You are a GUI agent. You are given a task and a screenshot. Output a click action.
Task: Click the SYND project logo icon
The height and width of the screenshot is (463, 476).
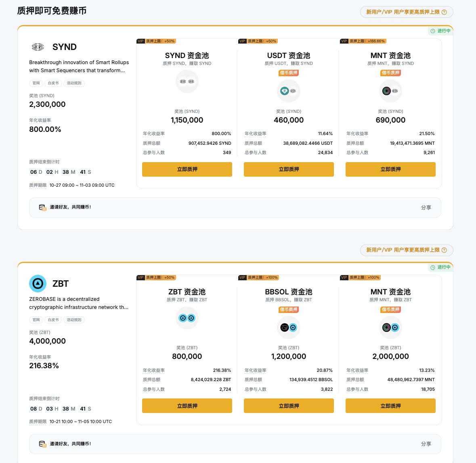coord(38,47)
